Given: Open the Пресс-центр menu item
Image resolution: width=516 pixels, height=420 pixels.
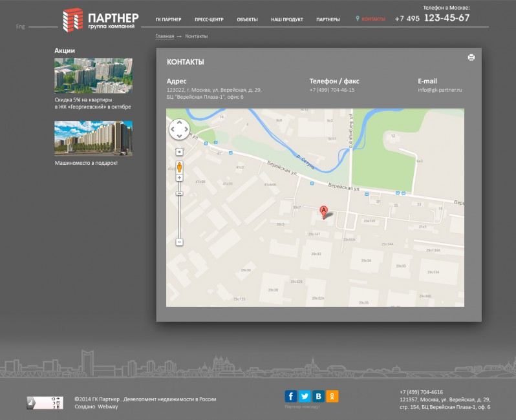Looking at the screenshot, I should (x=209, y=19).
